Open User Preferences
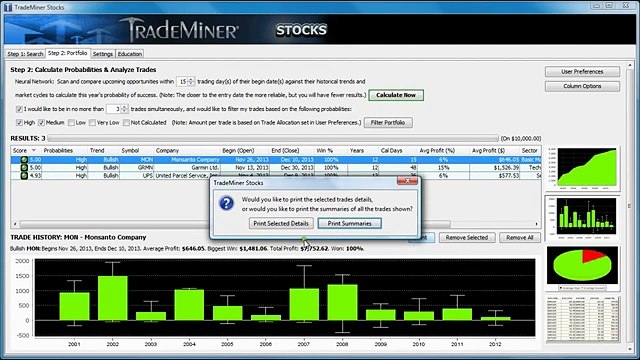The width and height of the screenshot is (640, 360). (582, 71)
